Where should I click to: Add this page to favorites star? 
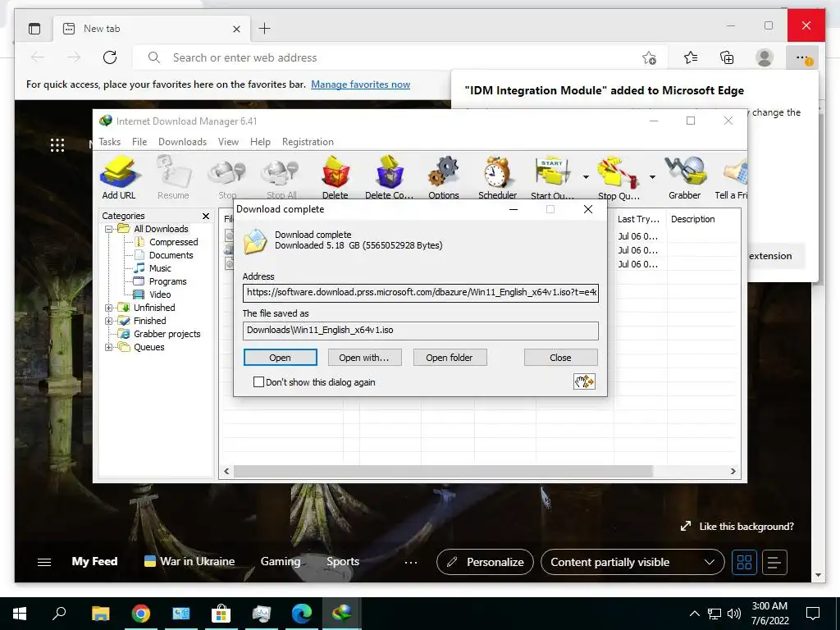pos(649,58)
